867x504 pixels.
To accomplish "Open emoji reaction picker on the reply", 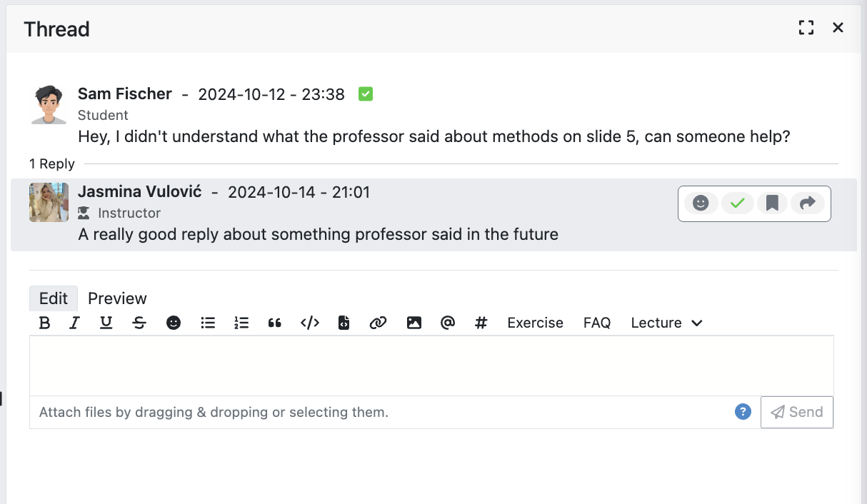I will [701, 203].
